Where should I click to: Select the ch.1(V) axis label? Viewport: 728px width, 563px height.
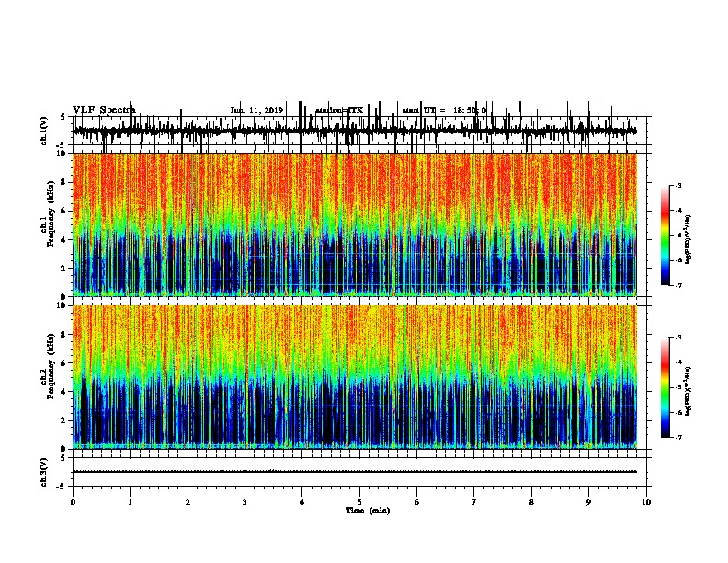point(44,131)
